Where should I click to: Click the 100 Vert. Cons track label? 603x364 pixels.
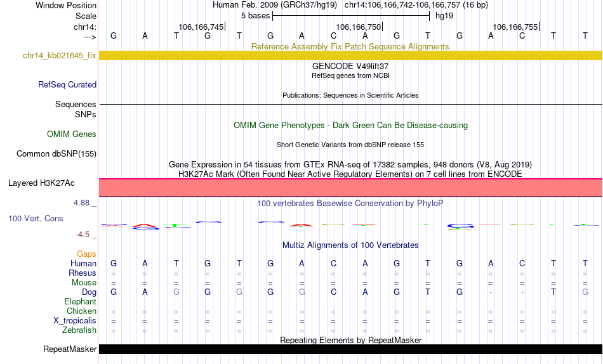pyautogui.click(x=36, y=218)
